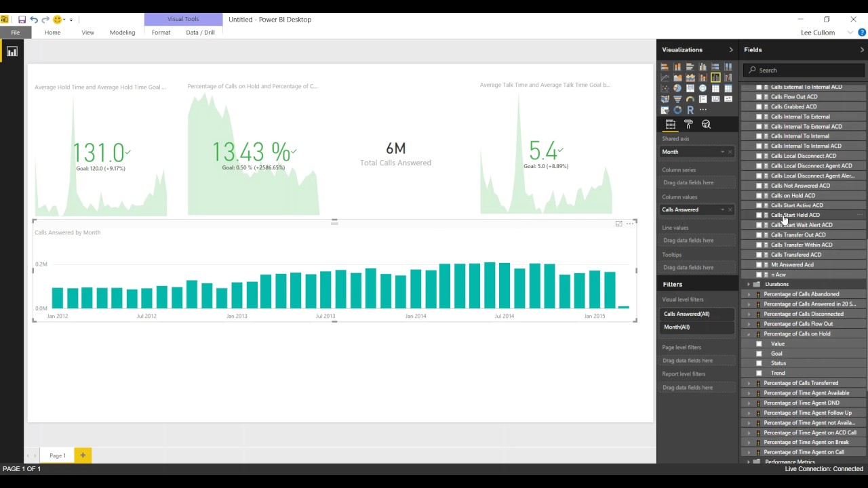Open the Calls Answered(All) filter card
Screen dimensions: 868x488
tap(697, 314)
